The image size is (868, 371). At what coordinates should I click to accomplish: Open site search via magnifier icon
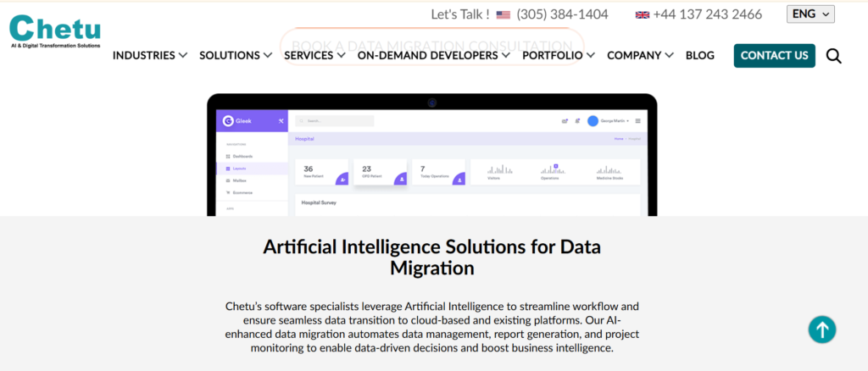click(833, 56)
